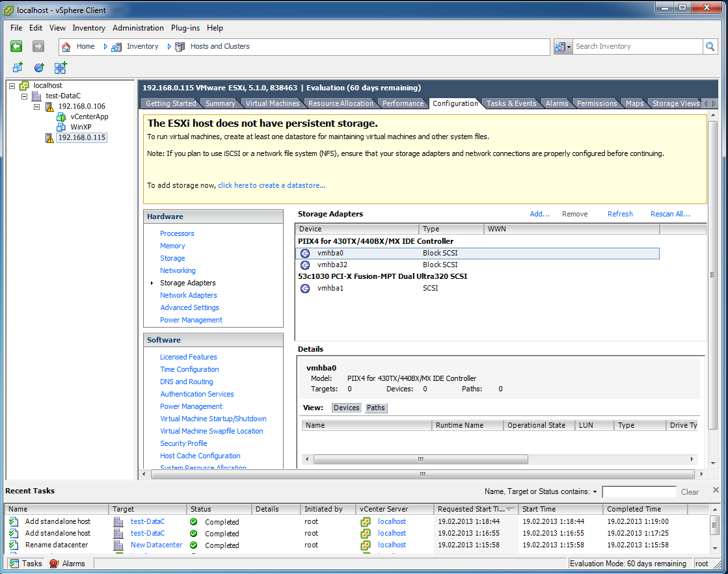The width and height of the screenshot is (728, 574).
Task: Open Time Configuration settings
Action: [189, 369]
